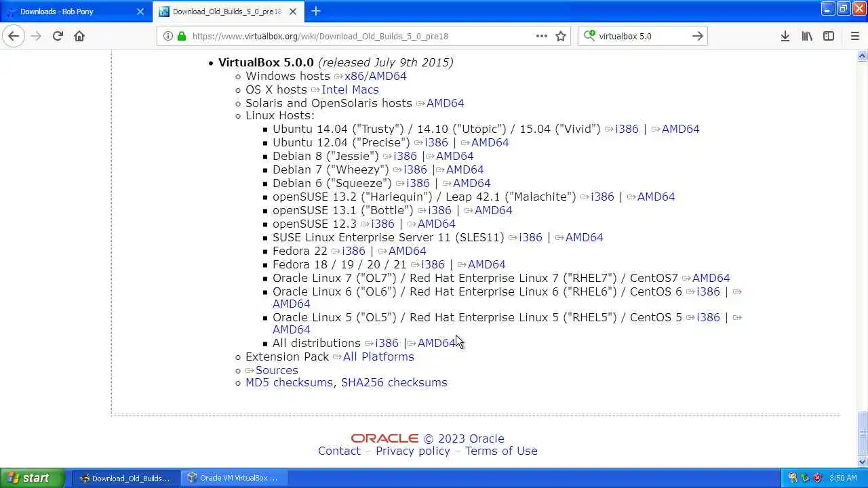Open a new tab with plus button
868x488 pixels.
click(x=316, y=11)
